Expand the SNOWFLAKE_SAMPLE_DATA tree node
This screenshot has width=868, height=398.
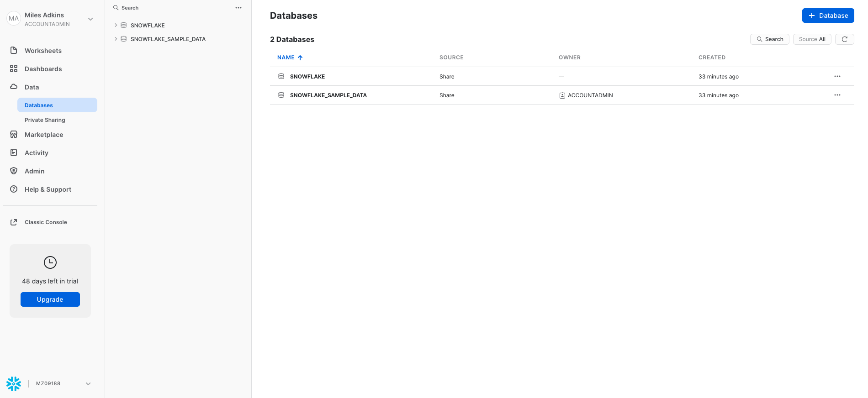pyautogui.click(x=116, y=39)
